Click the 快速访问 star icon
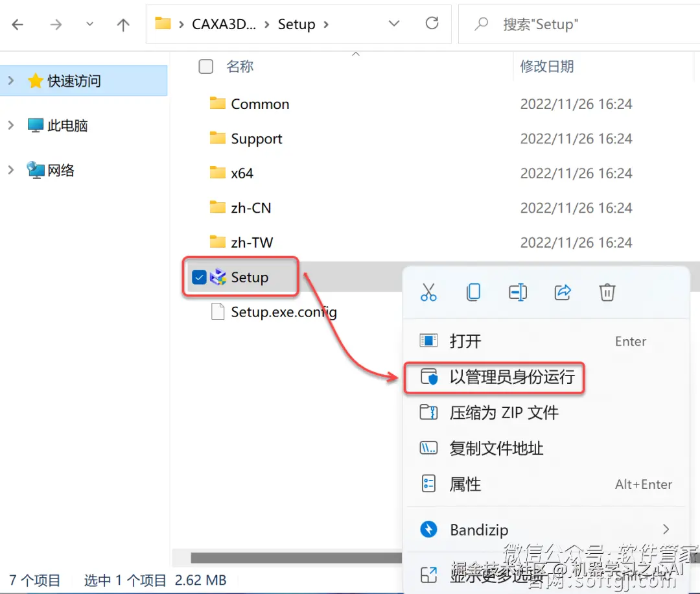Screen dimensions: 700x594 pyautogui.click(x=35, y=81)
